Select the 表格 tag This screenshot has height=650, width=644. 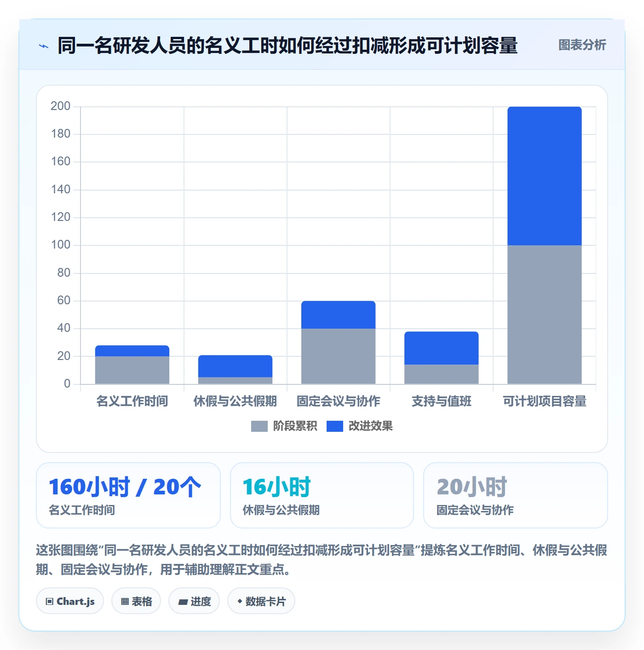pos(136,601)
